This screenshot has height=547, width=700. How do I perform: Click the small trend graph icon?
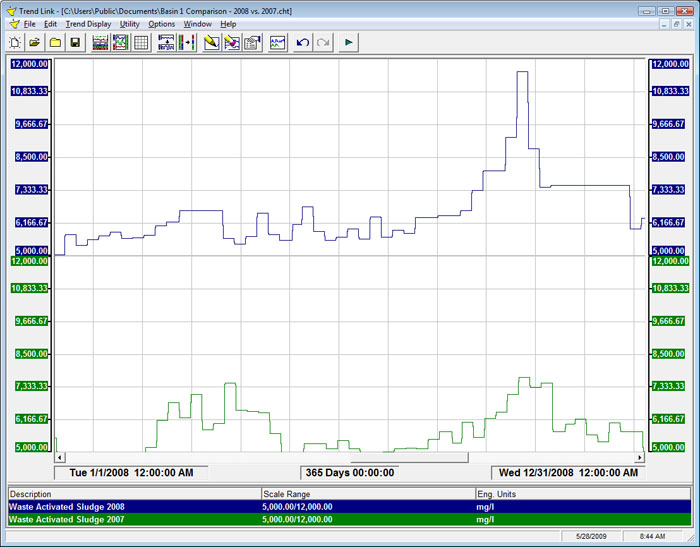point(277,43)
